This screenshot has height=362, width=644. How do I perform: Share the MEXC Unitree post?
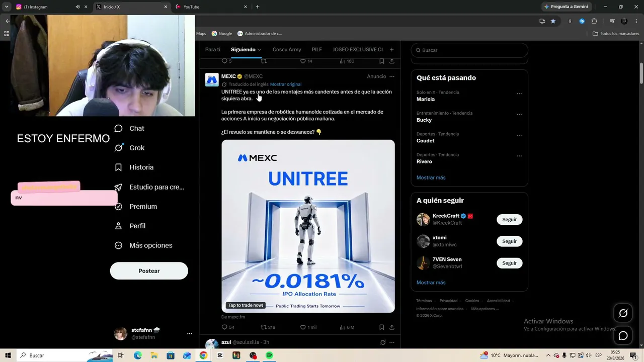pyautogui.click(x=392, y=327)
